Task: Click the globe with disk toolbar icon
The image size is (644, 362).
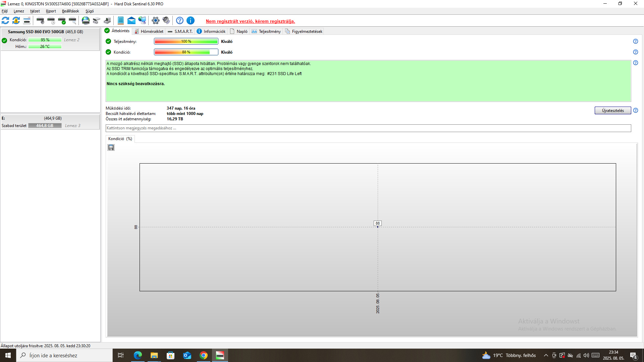Action: [x=86, y=21]
